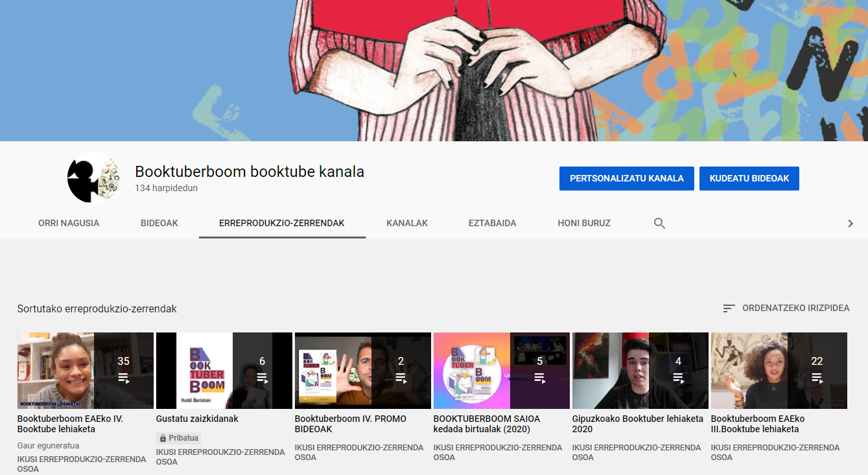Open the BOOKTUBERBOOM SAIOA kedada birtualak title
The height and width of the screenshot is (475, 868).
[x=487, y=424]
